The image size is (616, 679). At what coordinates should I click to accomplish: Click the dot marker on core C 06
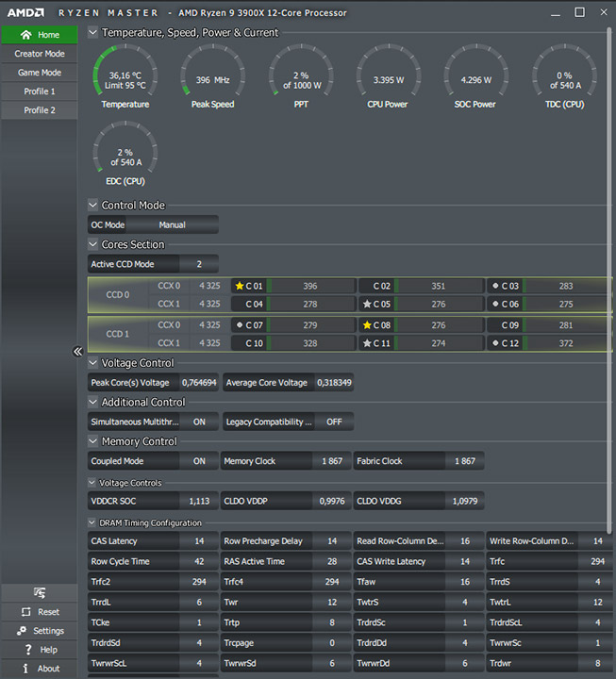tap(495, 304)
